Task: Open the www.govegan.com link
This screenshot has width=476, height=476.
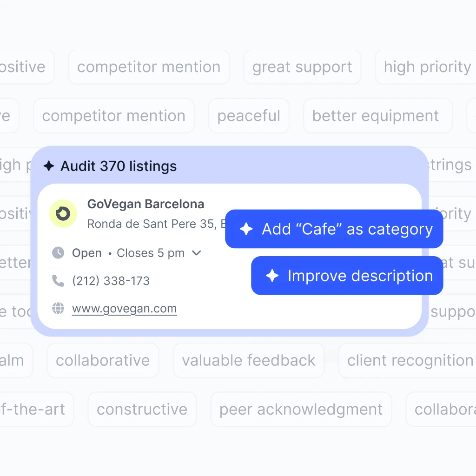Action: [124, 309]
